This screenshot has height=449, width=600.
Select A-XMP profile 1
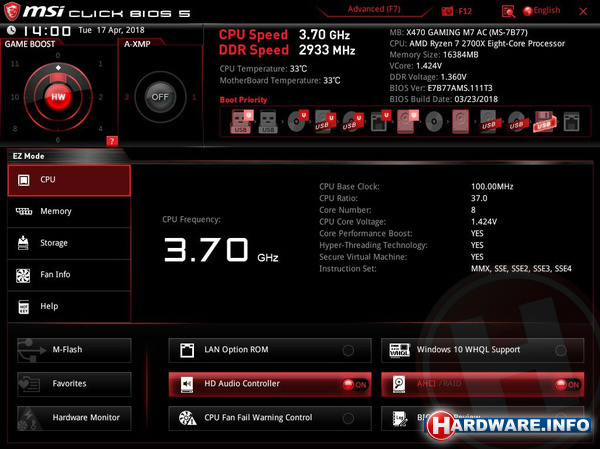(x=194, y=97)
